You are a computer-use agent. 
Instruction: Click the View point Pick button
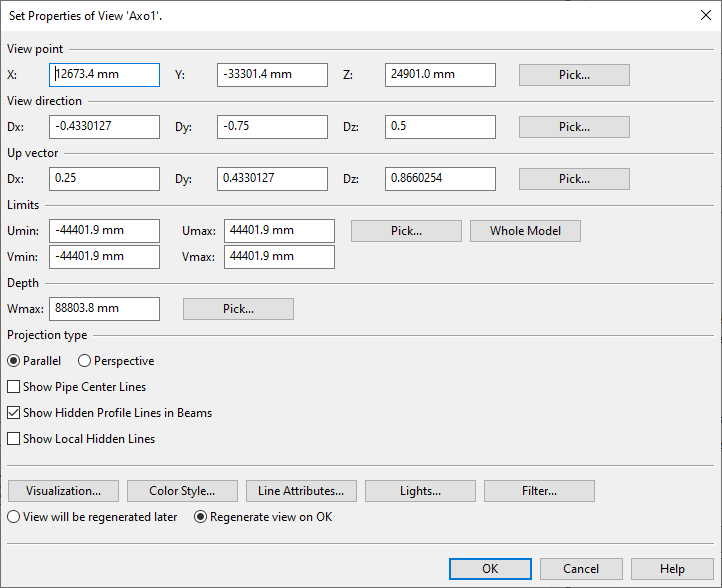click(574, 75)
